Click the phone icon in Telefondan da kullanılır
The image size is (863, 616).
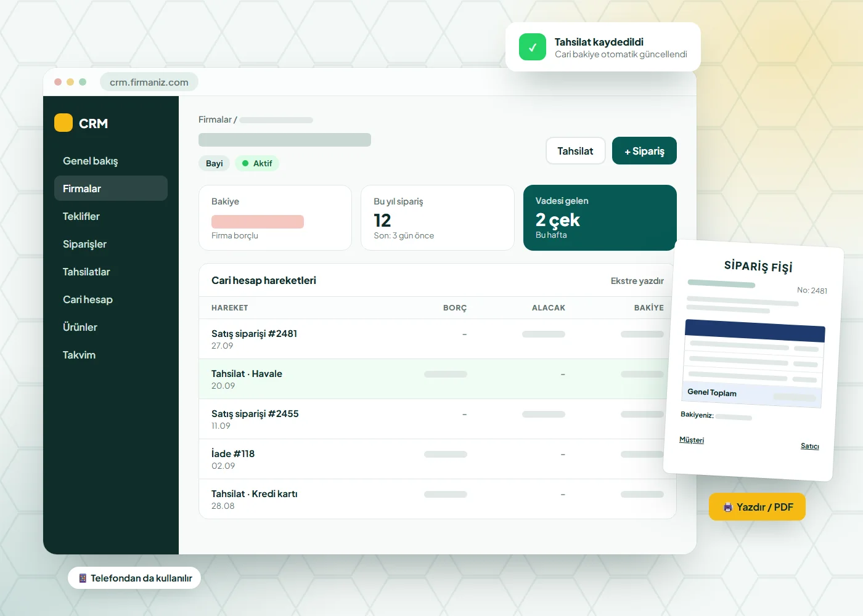pyautogui.click(x=83, y=578)
